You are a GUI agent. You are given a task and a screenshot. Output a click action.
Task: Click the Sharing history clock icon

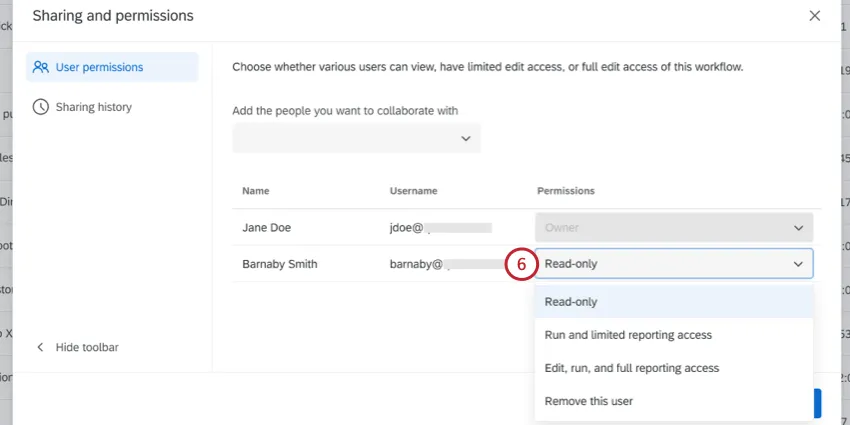coord(41,106)
